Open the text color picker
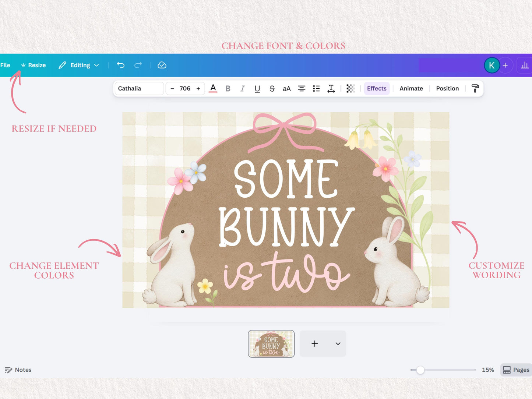Viewport: 532px width, 399px height. (213, 88)
